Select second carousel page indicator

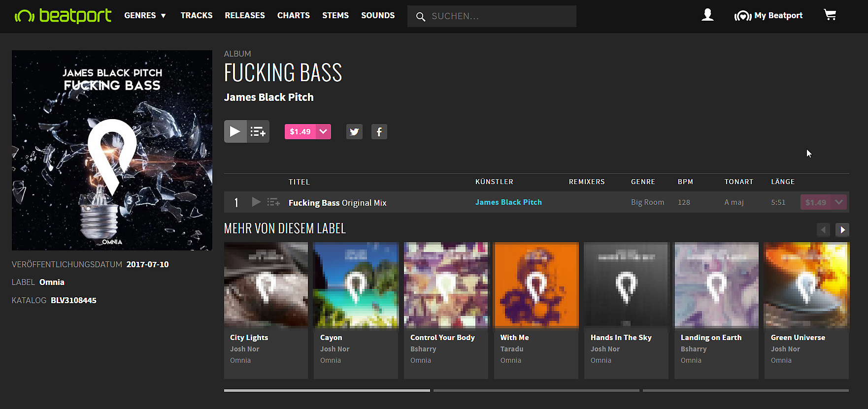[536, 391]
